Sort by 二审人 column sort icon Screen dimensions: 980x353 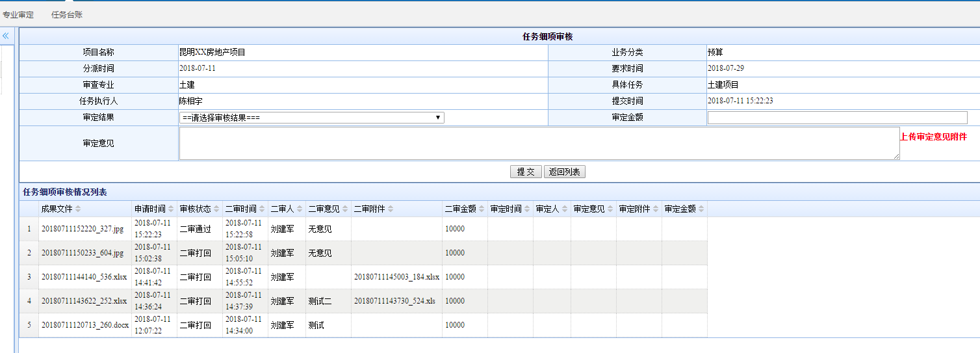click(300, 209)
